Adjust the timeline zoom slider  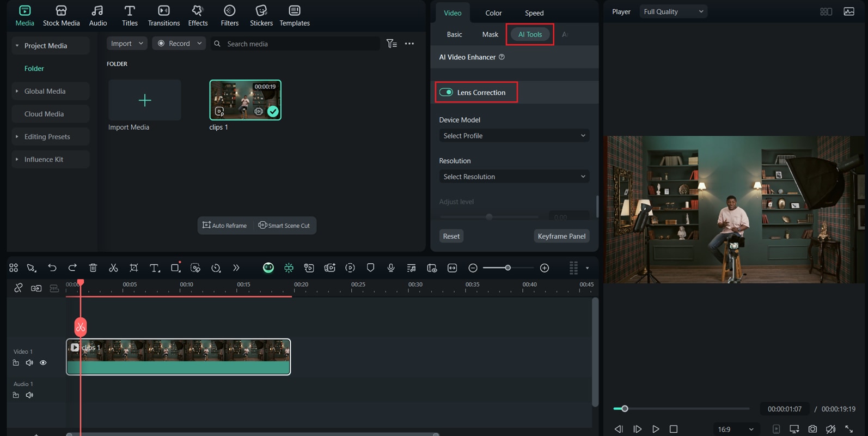click(x=508, y=268)
